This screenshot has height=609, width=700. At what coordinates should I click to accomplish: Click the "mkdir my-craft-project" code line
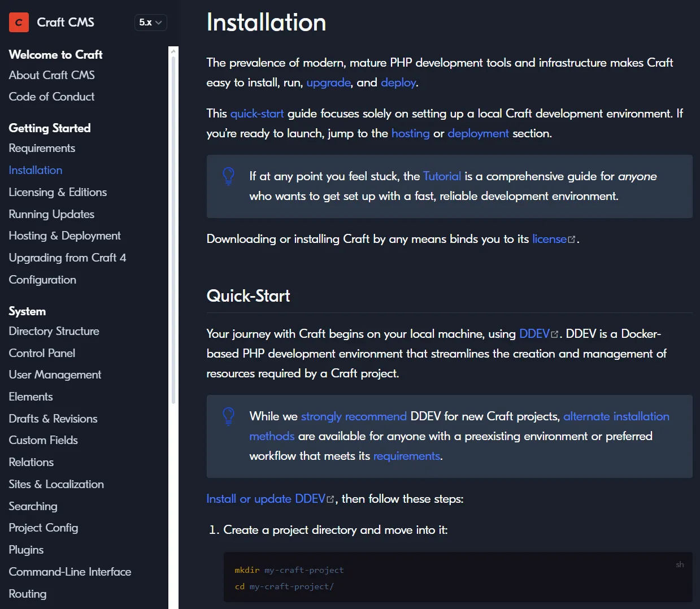coord(289,570)
